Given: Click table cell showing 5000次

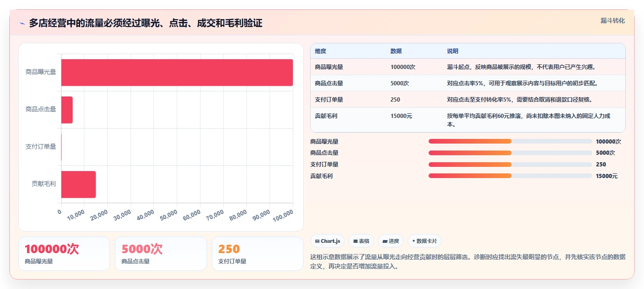Looking at the screenshot, I should pyautogui.click(x=400, y=83).
